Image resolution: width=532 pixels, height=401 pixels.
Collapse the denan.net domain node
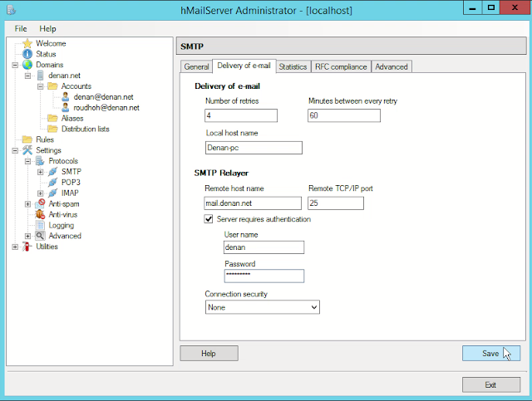(x=27, y=76)
